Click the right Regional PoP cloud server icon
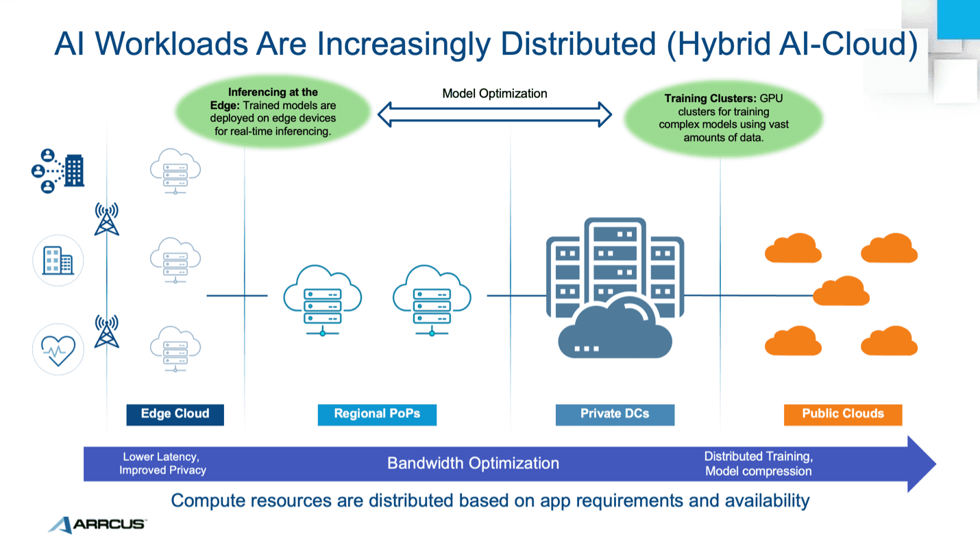The width and height of the screenshot is (980, 556). (x=432, y=301)
